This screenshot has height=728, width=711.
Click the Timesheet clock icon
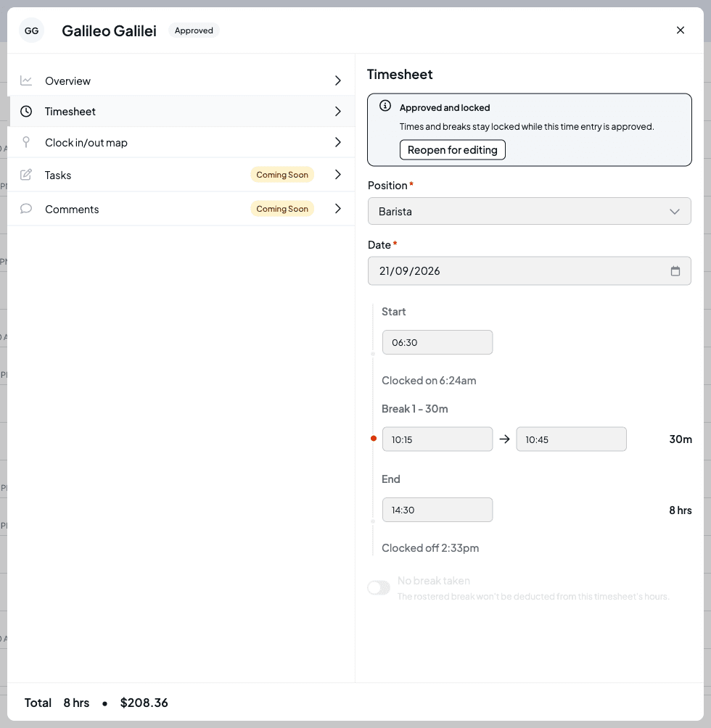click(x=26, y=112)
